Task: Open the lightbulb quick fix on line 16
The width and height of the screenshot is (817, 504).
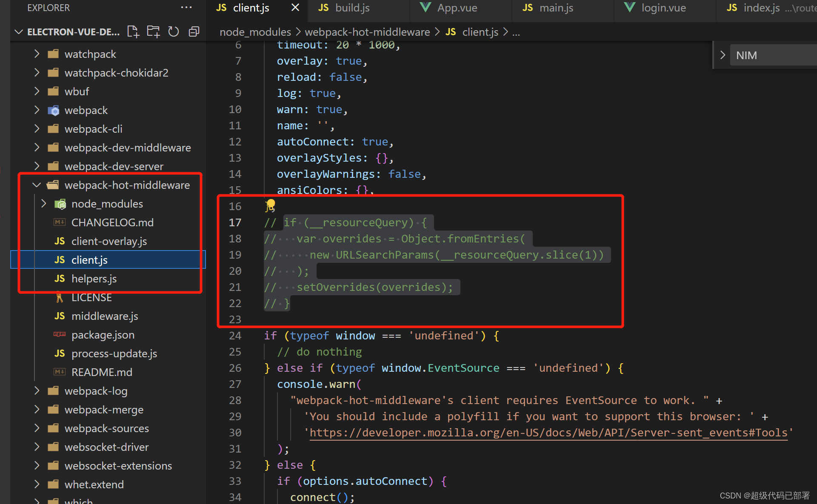Action: point(270,205)
